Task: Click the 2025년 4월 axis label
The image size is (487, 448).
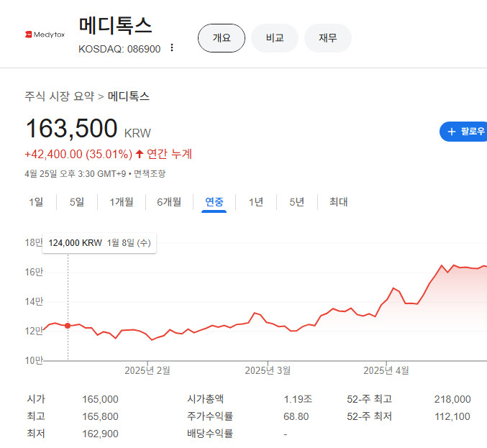Action: point(386,370)
